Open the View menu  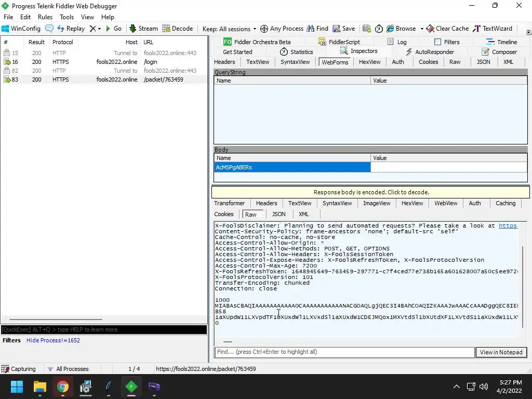point(87,17)
